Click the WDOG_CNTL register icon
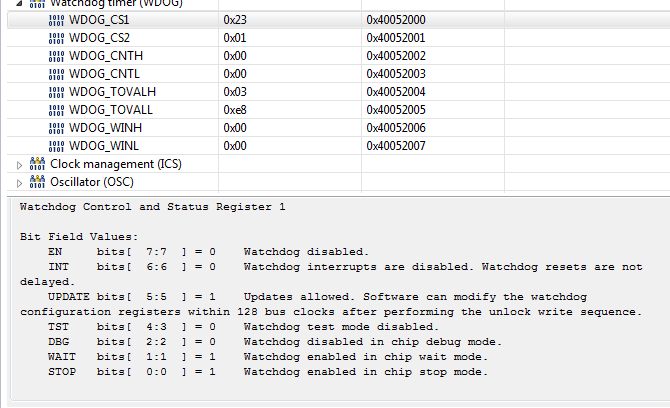 click(x=56, y=74)
